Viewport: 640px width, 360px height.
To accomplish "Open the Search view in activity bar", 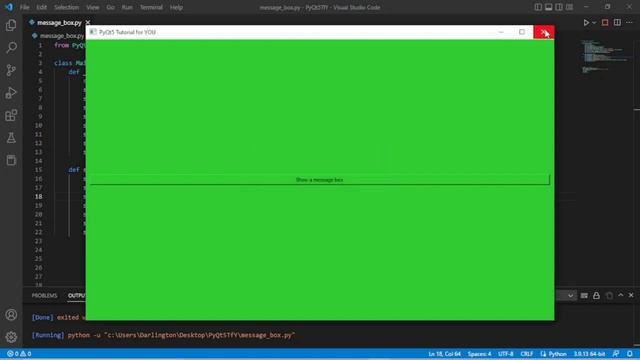I will (x=11, y=47).
